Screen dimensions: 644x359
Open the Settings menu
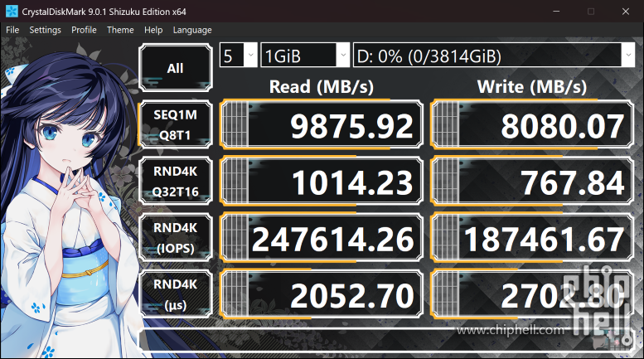pos(46,30)
